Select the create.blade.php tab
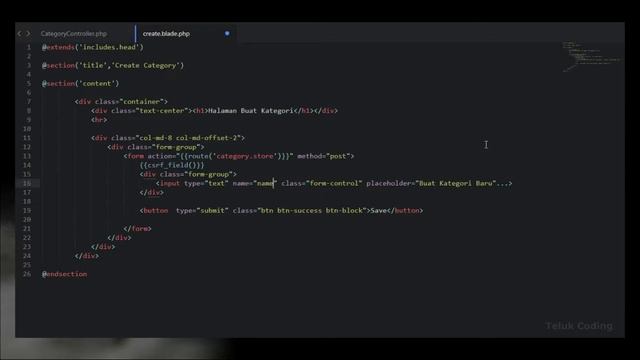Viewport: 640px width, 360px height. [166, 33]
